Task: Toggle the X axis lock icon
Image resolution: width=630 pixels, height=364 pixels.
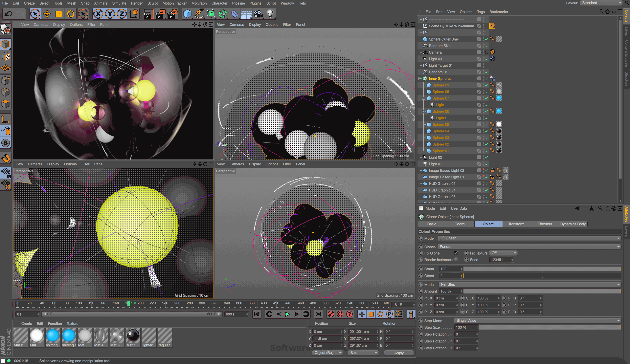Action: tap(98, 14)
